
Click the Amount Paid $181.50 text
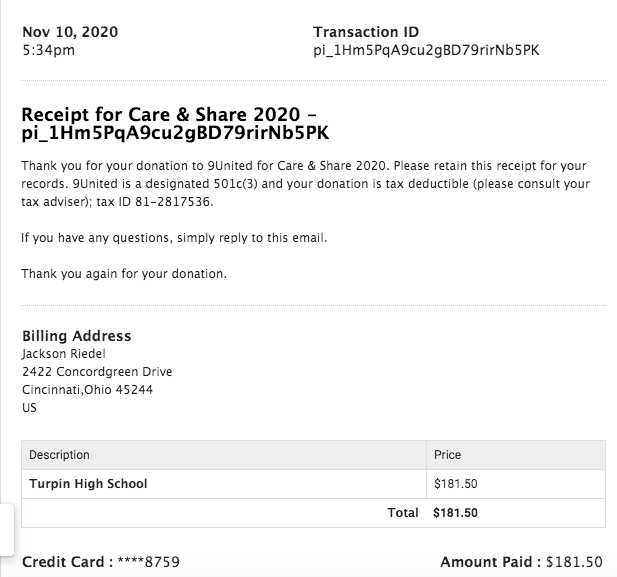(x=521, y=562)
